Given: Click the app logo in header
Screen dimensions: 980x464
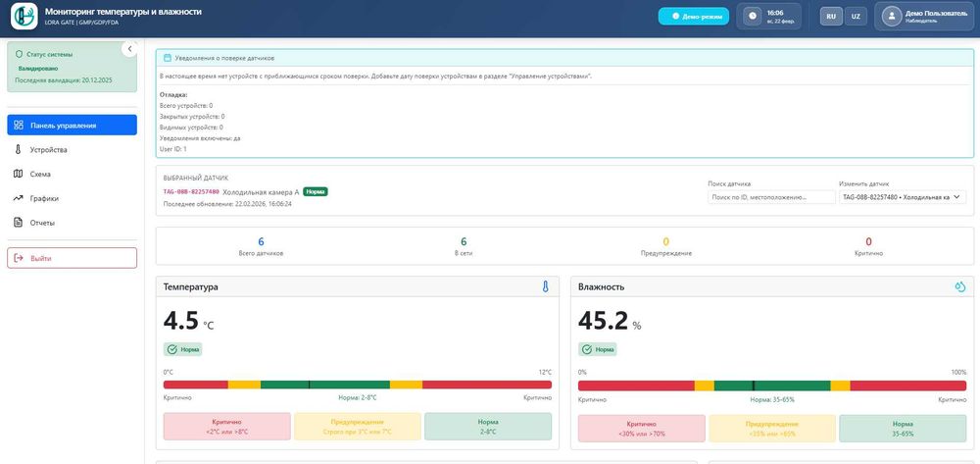Looking at the screenshot, I should (24, 17).
